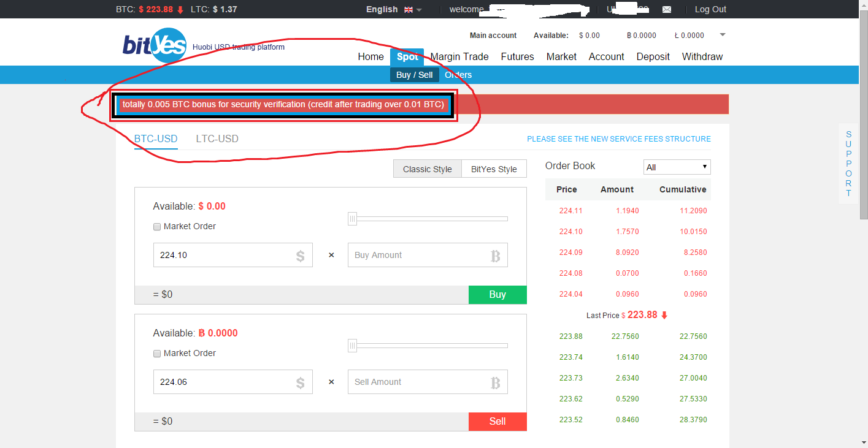
Task: Click the 224.08 ask price in order book
Action: point(570,273)
